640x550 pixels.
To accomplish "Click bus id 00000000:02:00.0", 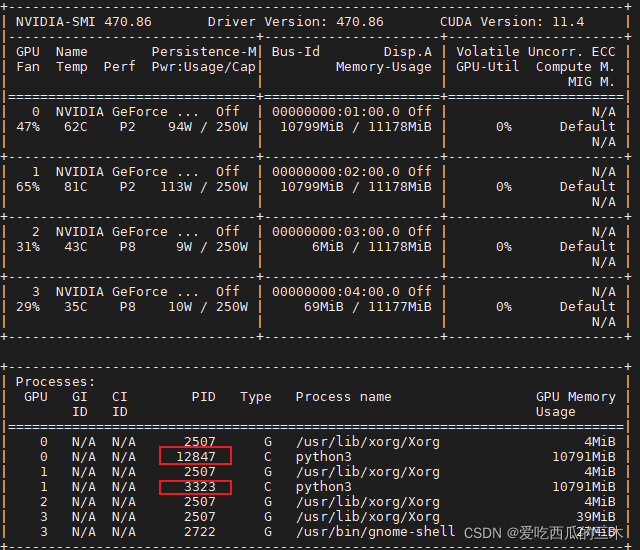I will tap(336, 172).
